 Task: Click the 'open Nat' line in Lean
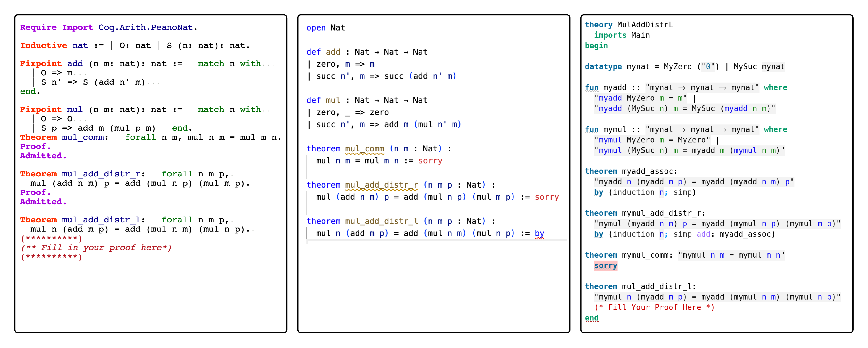[x=325, y=28]
